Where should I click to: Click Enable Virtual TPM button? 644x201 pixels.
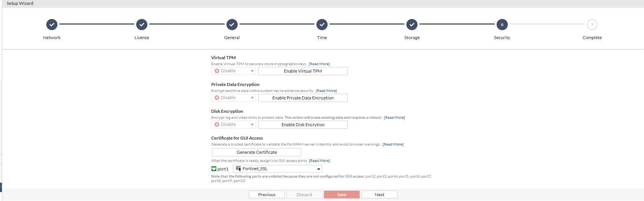pyautogui.click(x=303, y=71)
